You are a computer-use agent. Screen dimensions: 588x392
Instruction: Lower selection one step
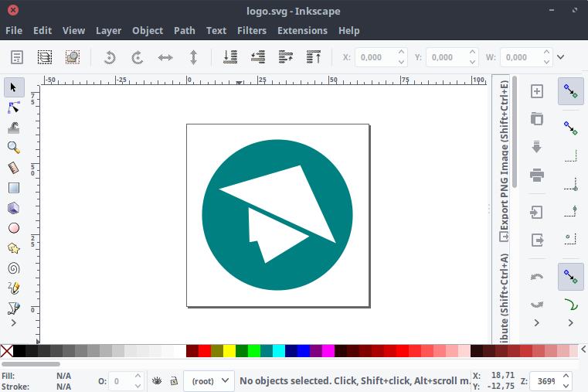[258, 57]
